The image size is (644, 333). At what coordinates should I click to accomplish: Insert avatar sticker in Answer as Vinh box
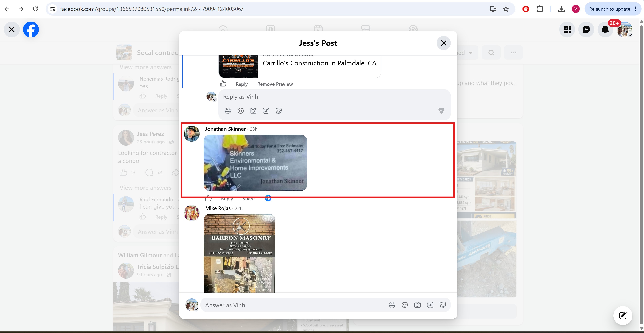click(x=392, y=305)
